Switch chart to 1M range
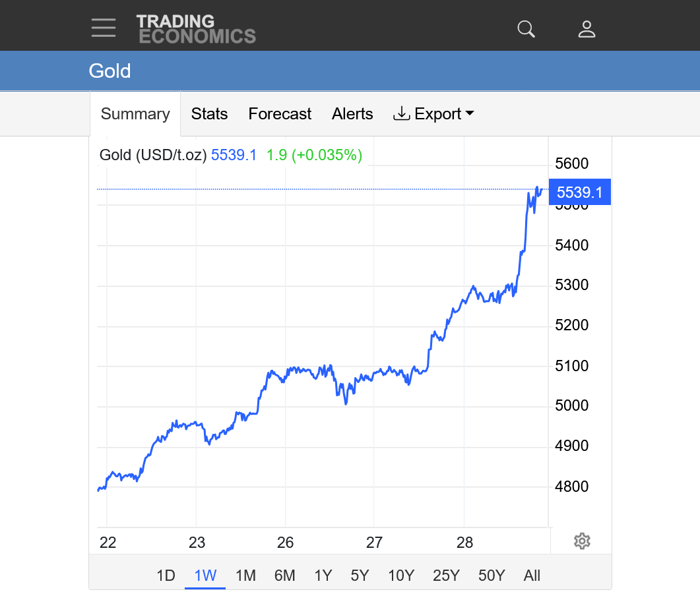The height and width of the screenshot is (594, 700). click(245, 576)
